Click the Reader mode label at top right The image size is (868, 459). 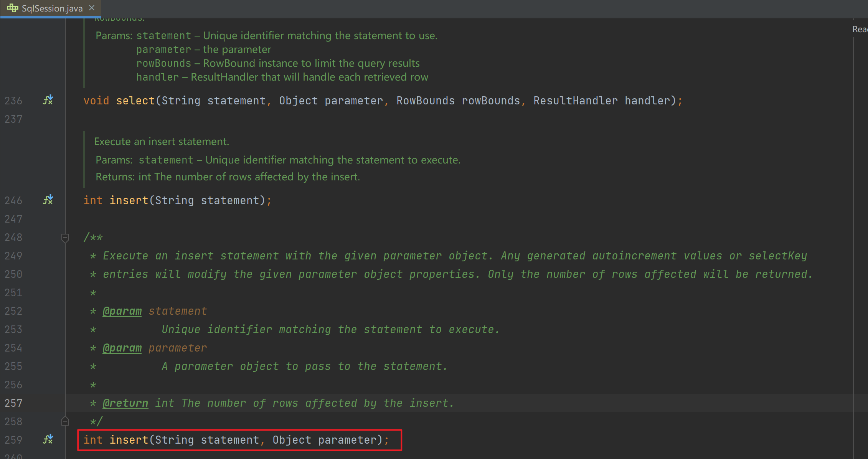[x=860, y=29]
